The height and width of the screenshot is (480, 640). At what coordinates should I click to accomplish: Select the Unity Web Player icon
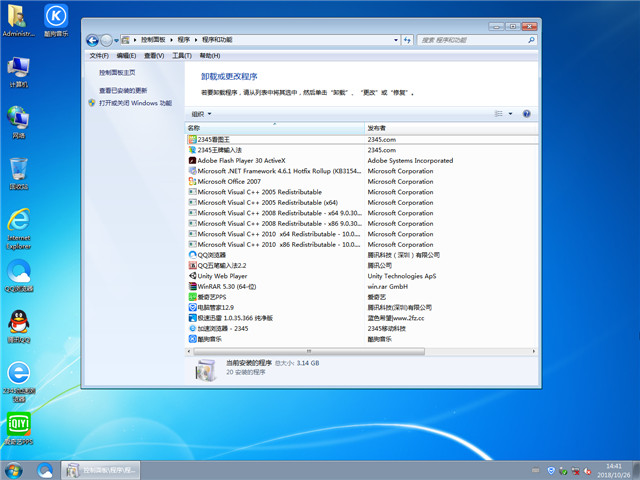tap(192, 276)
